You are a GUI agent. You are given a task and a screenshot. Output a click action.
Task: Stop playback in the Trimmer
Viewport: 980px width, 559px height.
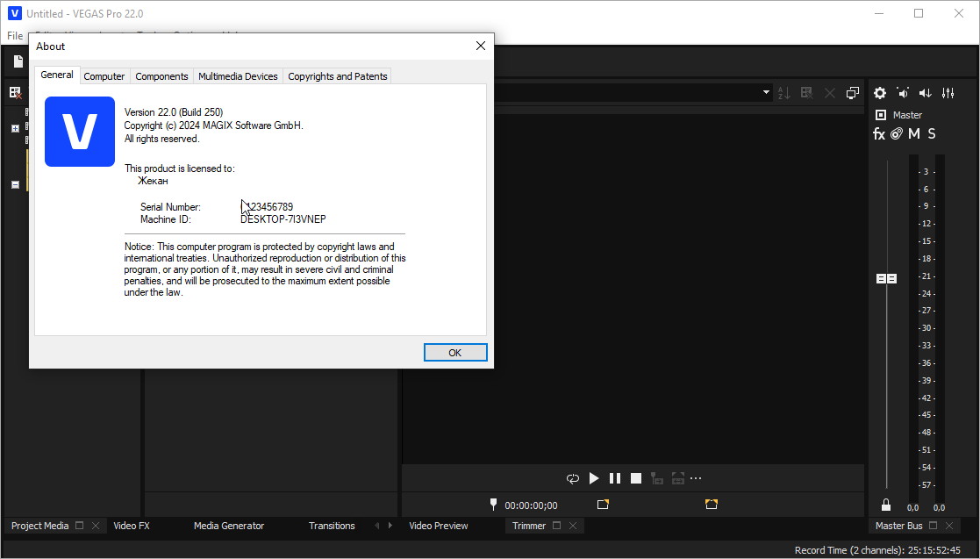(x=636, y=478)
